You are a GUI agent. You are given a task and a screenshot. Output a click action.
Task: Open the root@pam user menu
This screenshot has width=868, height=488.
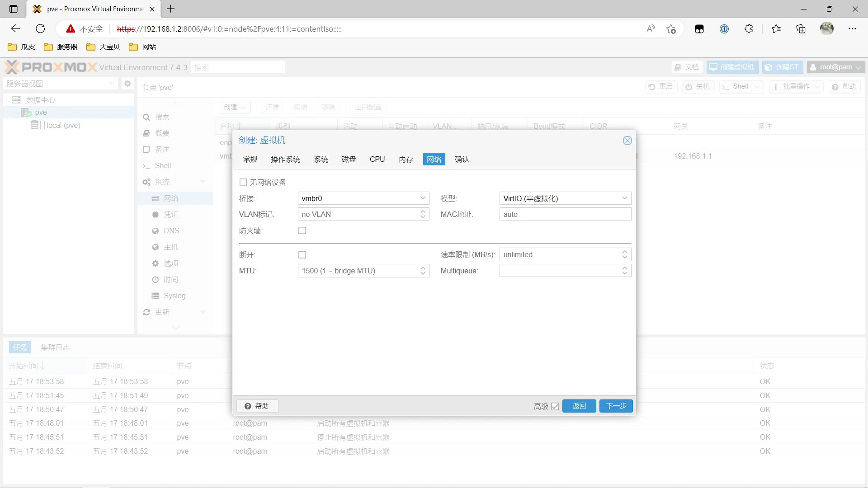pyautogui.click(x=836, y=67)
